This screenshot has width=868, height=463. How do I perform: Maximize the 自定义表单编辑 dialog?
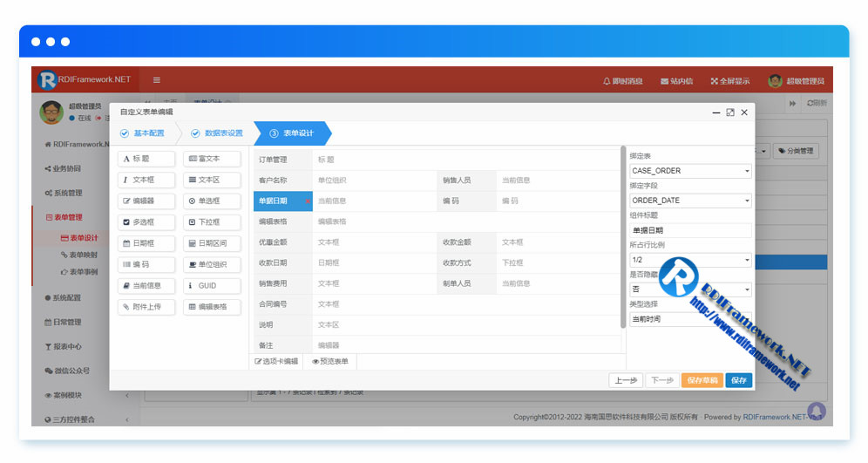click(x=730, y=112)
